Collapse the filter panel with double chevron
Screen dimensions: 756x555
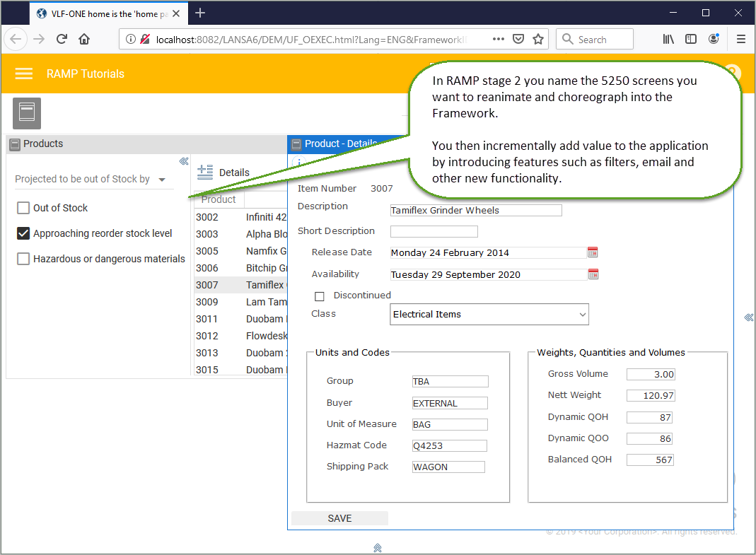[x=184, y=161]
